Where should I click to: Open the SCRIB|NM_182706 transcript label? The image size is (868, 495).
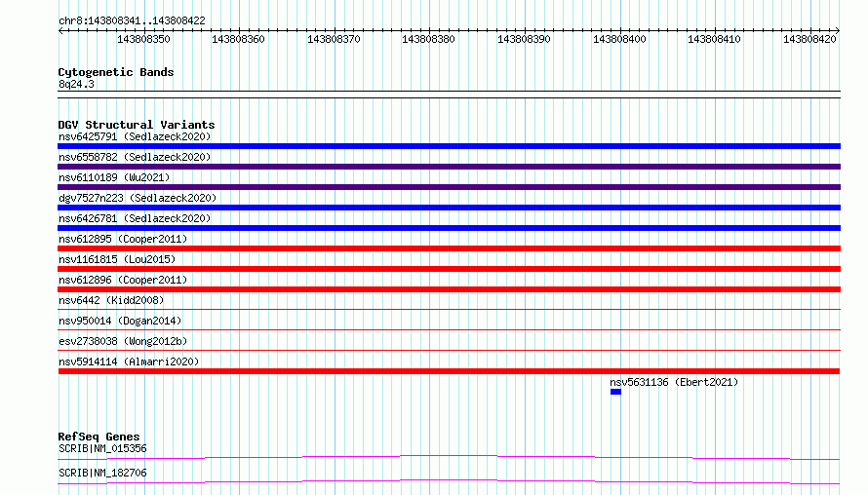click(x=102, y=473)
